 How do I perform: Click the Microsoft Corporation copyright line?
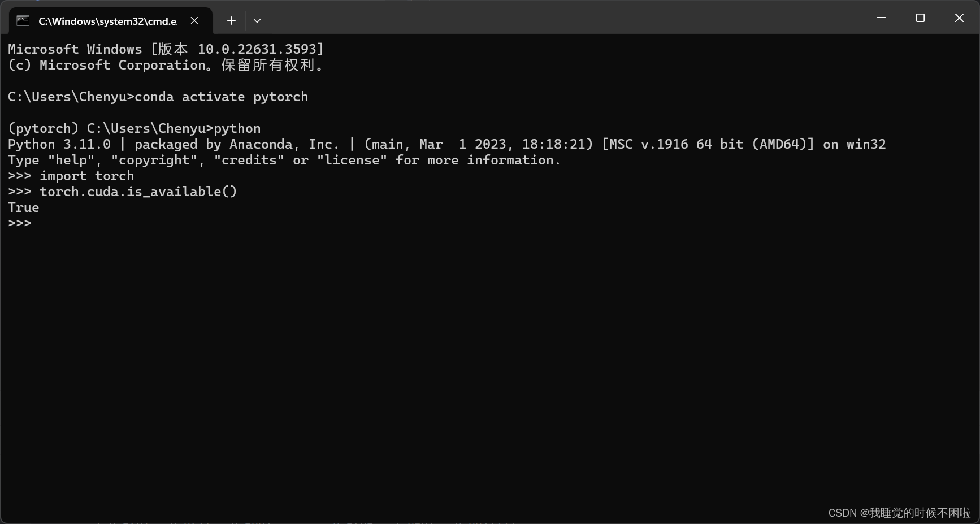166,65
